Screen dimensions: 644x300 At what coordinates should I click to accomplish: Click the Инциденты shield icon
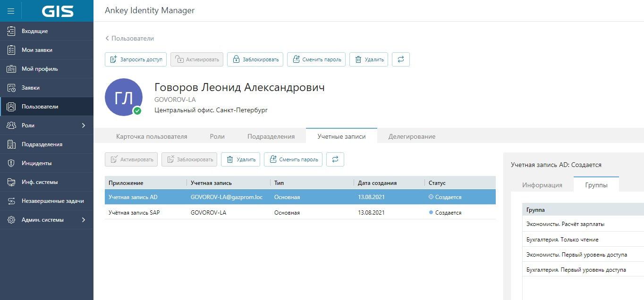12,163
